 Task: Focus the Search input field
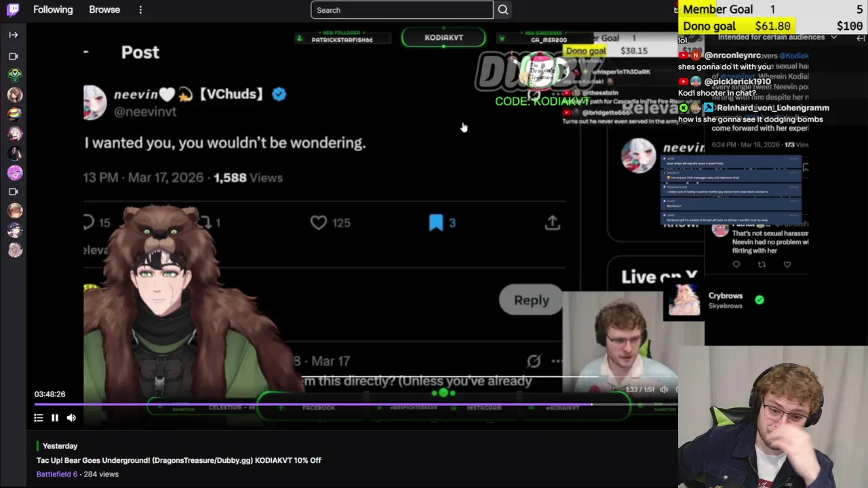pos(401,10)
